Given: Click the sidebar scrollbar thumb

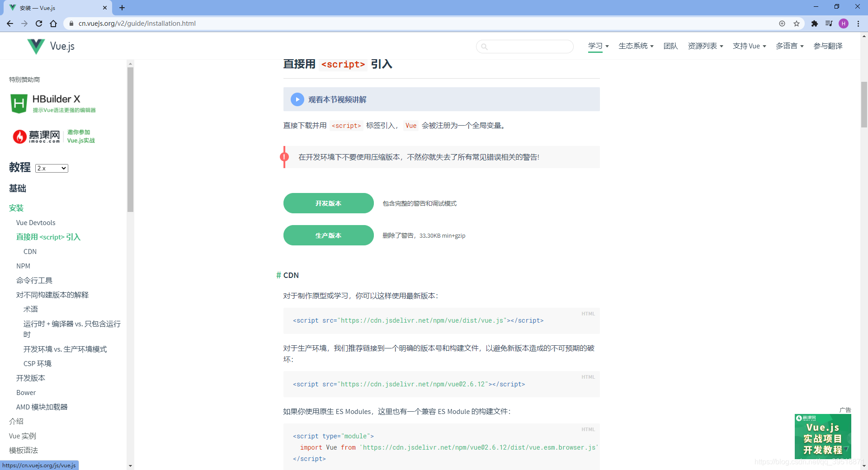Looking at the screenshot, I should (x=130, y=140).
